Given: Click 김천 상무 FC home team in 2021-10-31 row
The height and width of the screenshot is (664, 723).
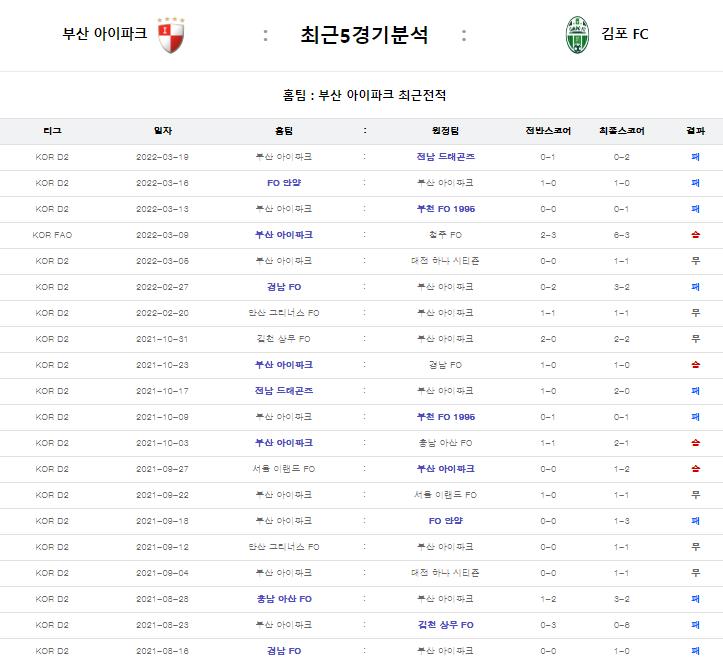Looking at the screenshot, I should 284,339.
